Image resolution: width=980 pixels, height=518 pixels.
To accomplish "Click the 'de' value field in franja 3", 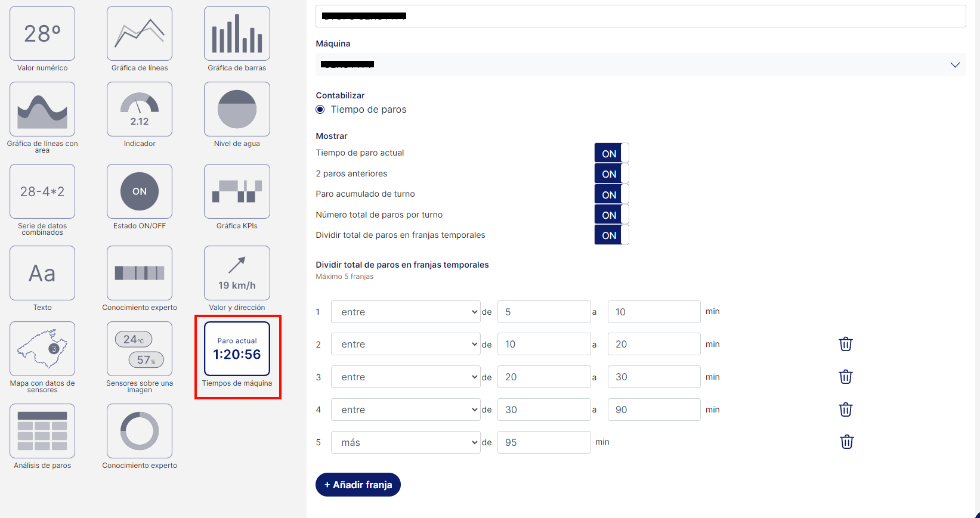I will tap(543, 377).
